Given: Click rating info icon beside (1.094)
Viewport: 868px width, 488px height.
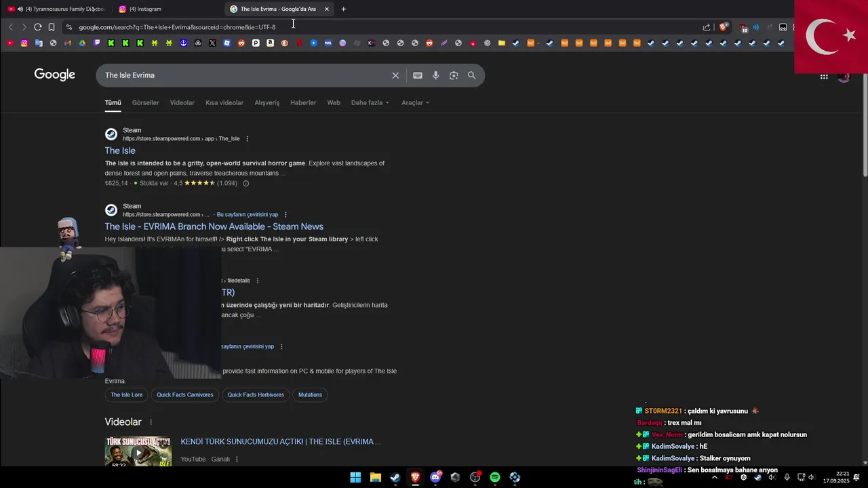Looking at the screenshot, I should click(245, 183).
